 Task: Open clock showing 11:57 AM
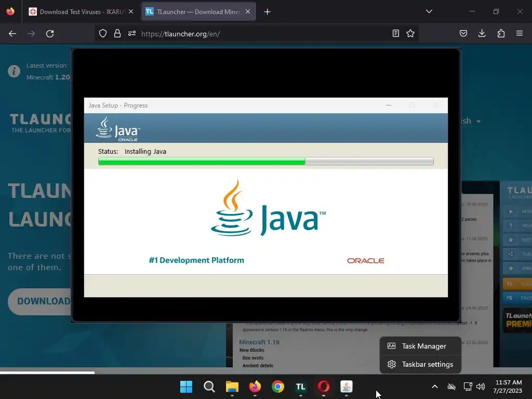pos(508,387)
